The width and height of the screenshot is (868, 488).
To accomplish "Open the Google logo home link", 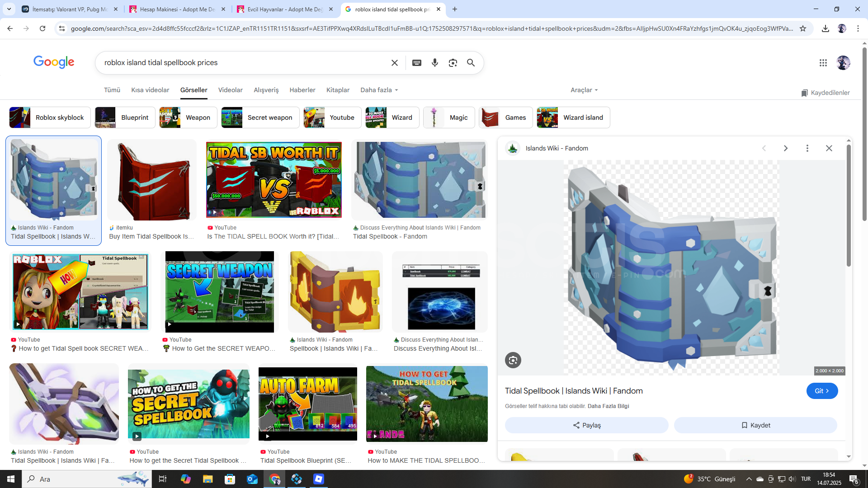I will coord(54,62).
